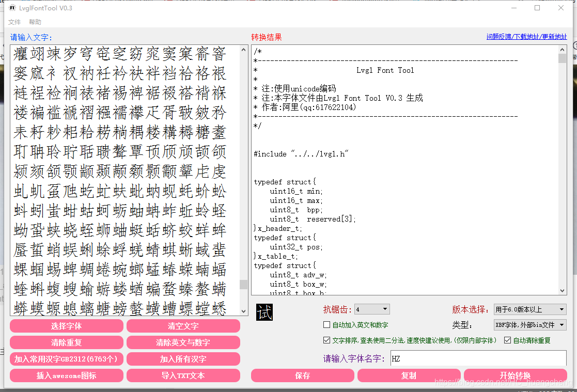
Task: Open the 文件 menu
Action: click(x=14, y=22)
